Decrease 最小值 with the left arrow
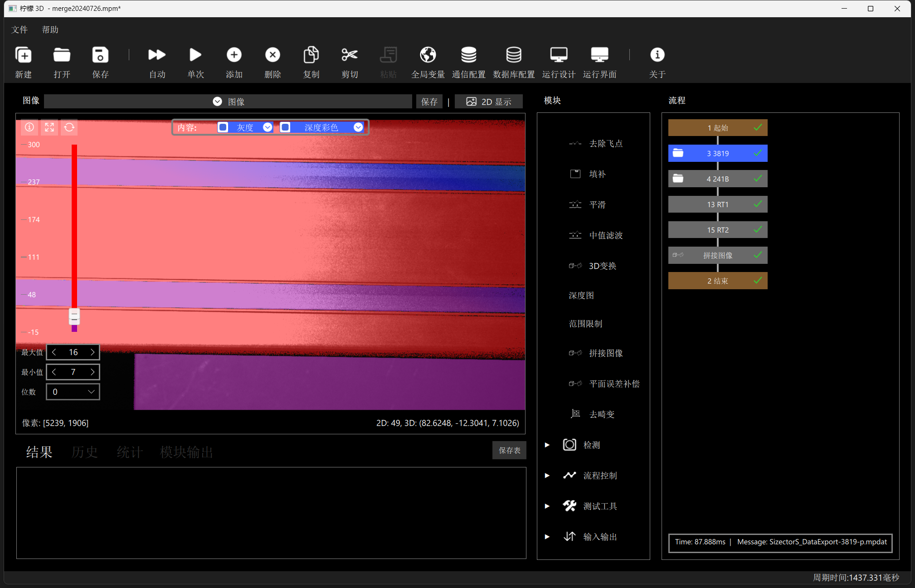 tap(54, 372)
